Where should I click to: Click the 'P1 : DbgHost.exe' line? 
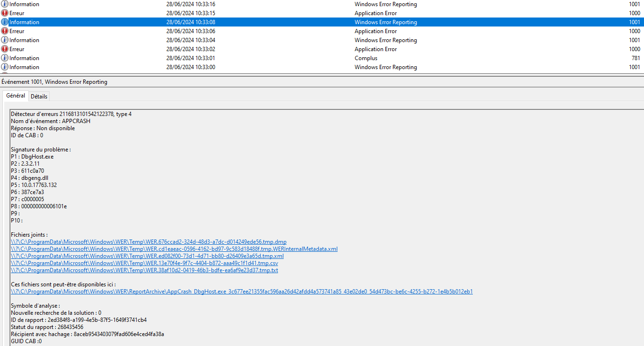[32, 157]
